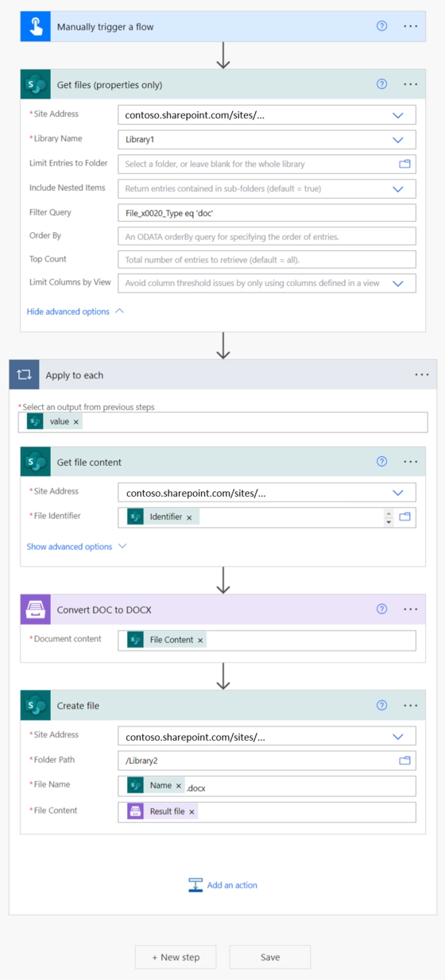Screen dimensions: 445x980
Task: Collapse with Hide advanced options
Action: [75, 312]
